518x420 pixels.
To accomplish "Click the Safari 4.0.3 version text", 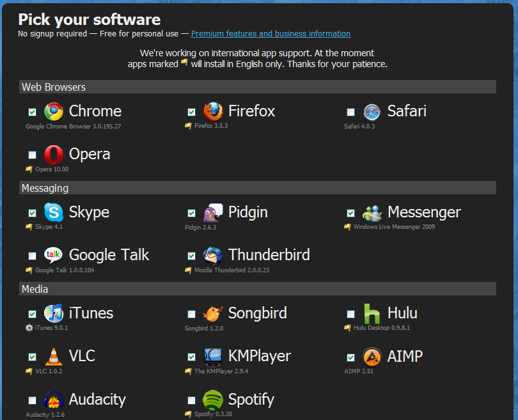I will [x=359, y=127].
